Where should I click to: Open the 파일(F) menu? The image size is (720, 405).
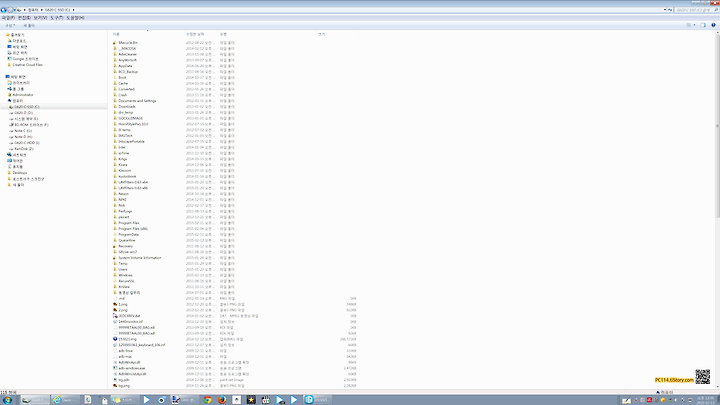[x=8, y=18]
